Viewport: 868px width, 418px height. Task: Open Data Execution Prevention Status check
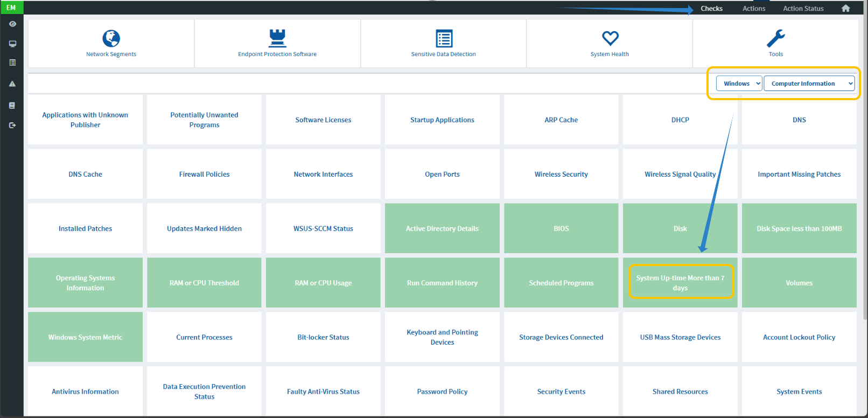204,392
